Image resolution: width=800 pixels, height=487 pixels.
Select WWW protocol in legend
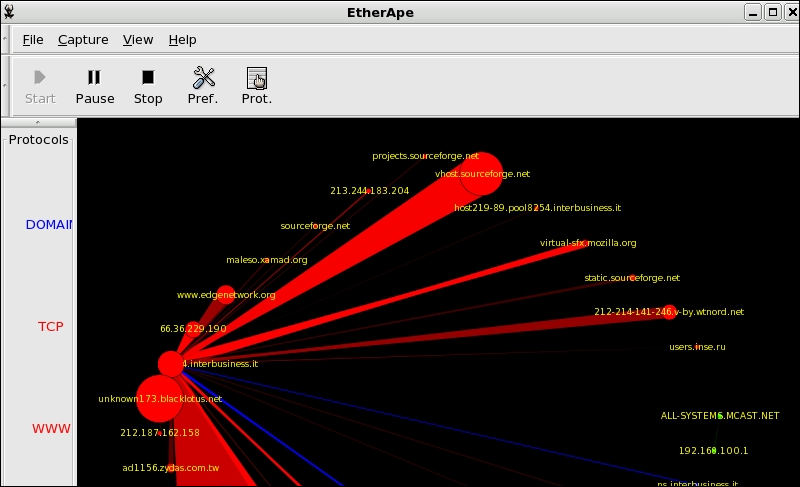click(51, 429)
